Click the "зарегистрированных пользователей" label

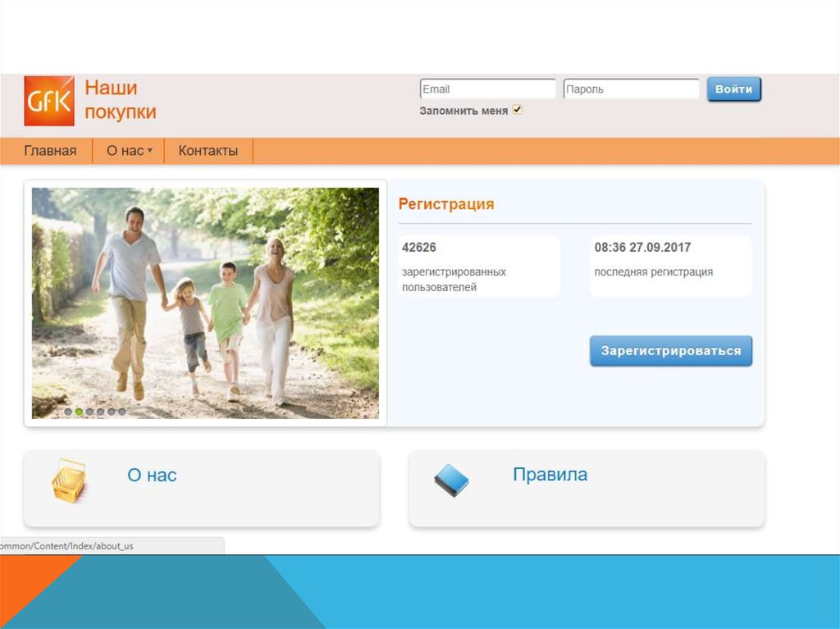(x=454, y=279)
